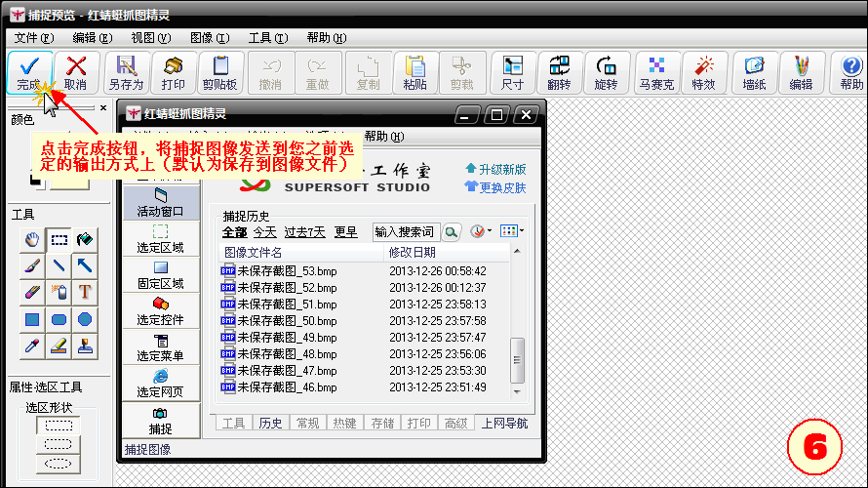Open the view mode dropdown in capture history

(x=512, y=231)
